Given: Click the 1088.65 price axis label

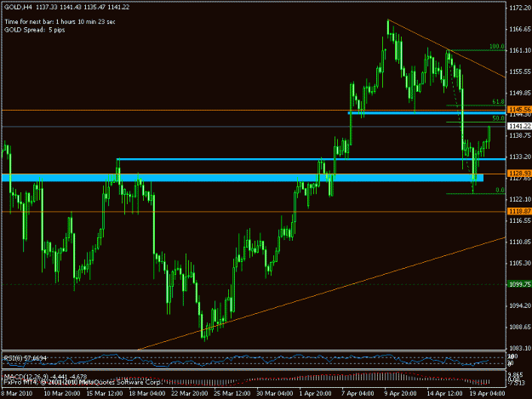Looking at the screenshot, I should 520,328.
